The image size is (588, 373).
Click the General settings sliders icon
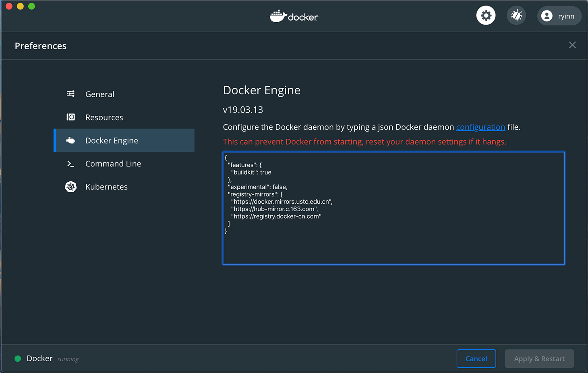tap(70, 94)
